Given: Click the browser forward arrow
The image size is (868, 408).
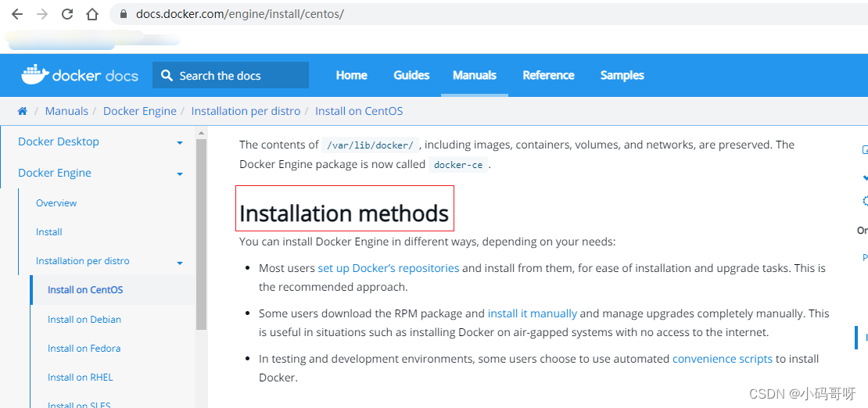Looking at the screenshot, I should coord(42,14).
